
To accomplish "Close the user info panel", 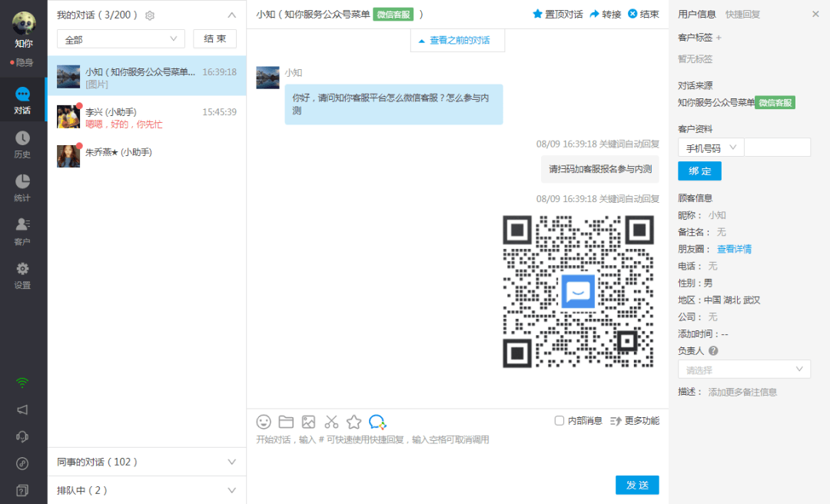I will coord(815,15).
